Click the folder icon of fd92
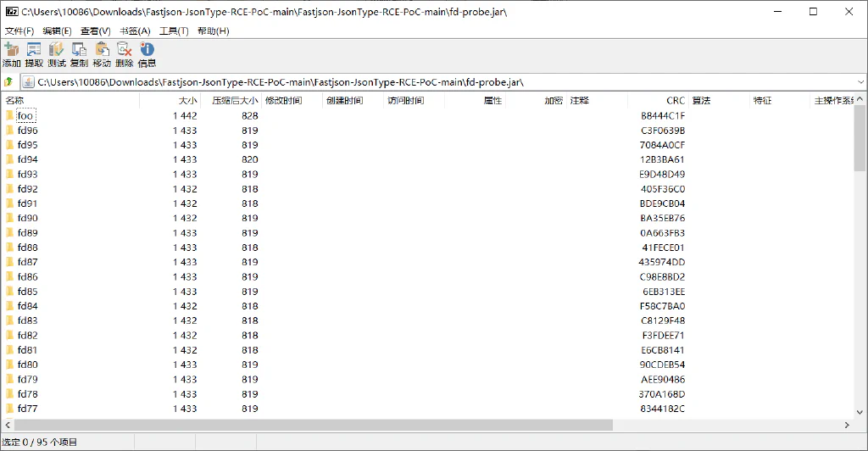Viewport: 868px width, 451px height. (9, 189)
